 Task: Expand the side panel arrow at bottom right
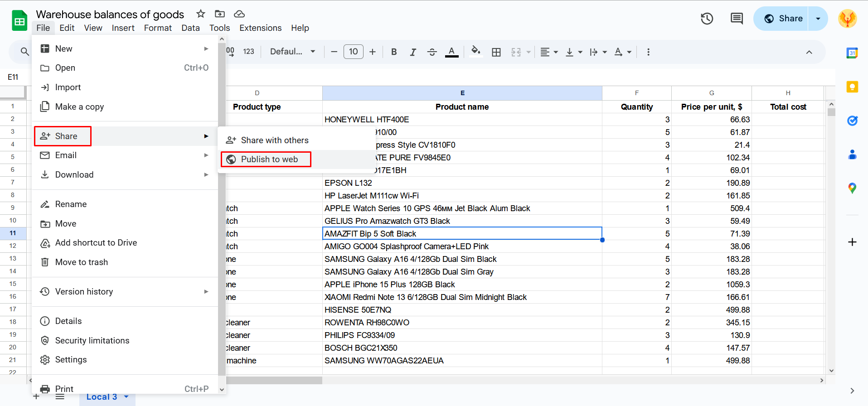point(852,391)
